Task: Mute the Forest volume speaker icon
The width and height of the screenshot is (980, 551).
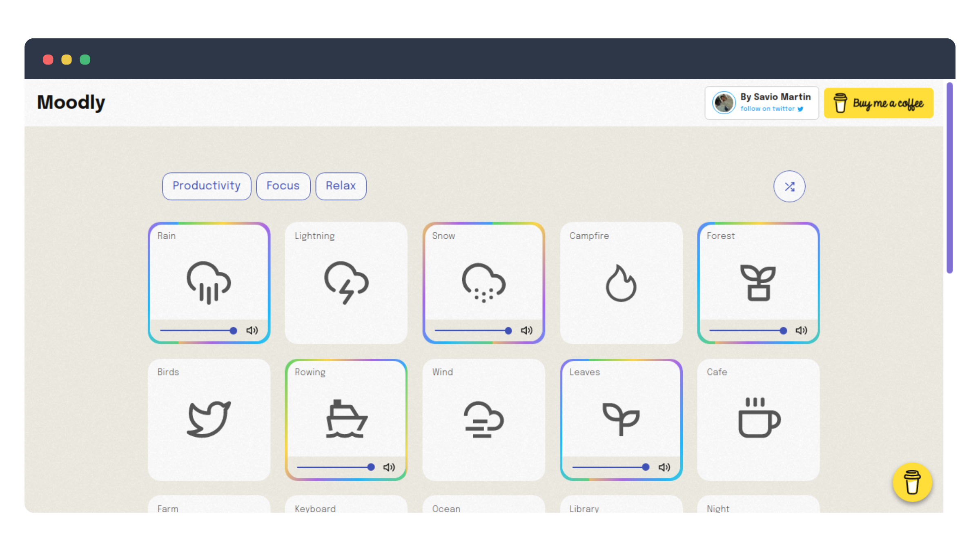Action: pos(801,330)
